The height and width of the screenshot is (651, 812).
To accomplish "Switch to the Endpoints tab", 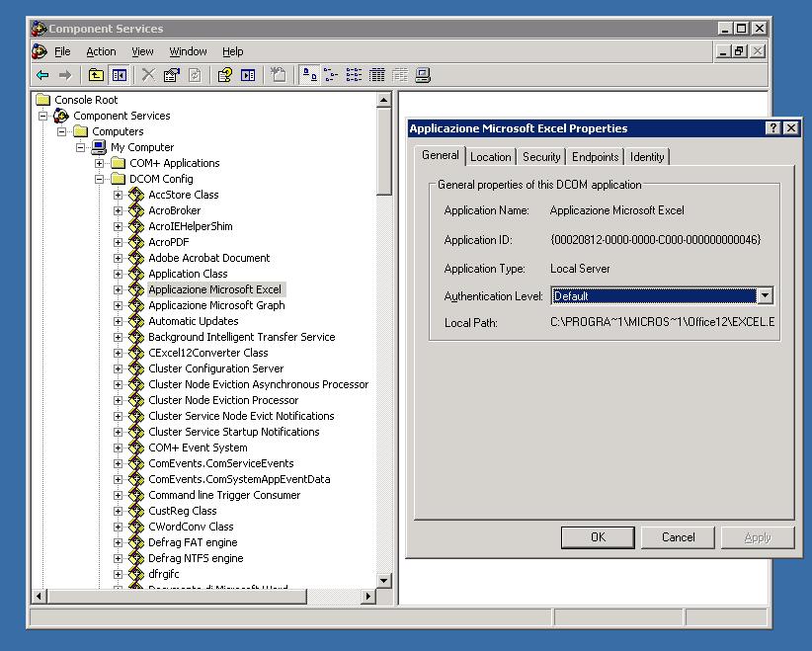I will point(595,157).
